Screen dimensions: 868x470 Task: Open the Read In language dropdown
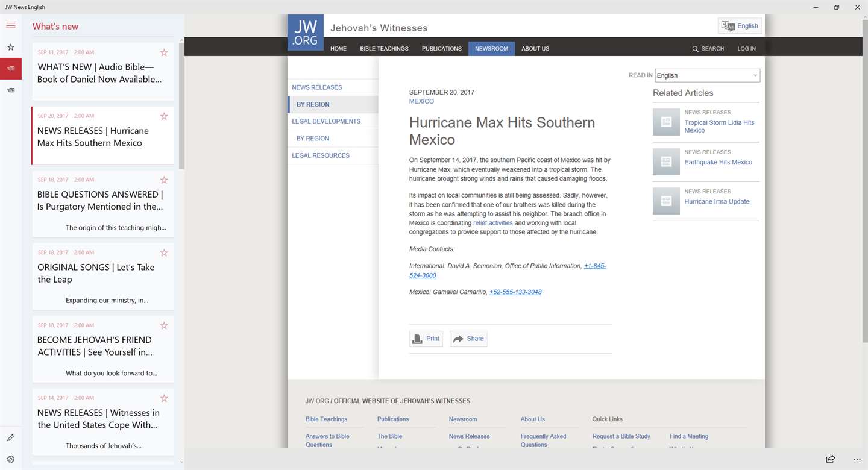pyautogui.click(x=707, y=75)
